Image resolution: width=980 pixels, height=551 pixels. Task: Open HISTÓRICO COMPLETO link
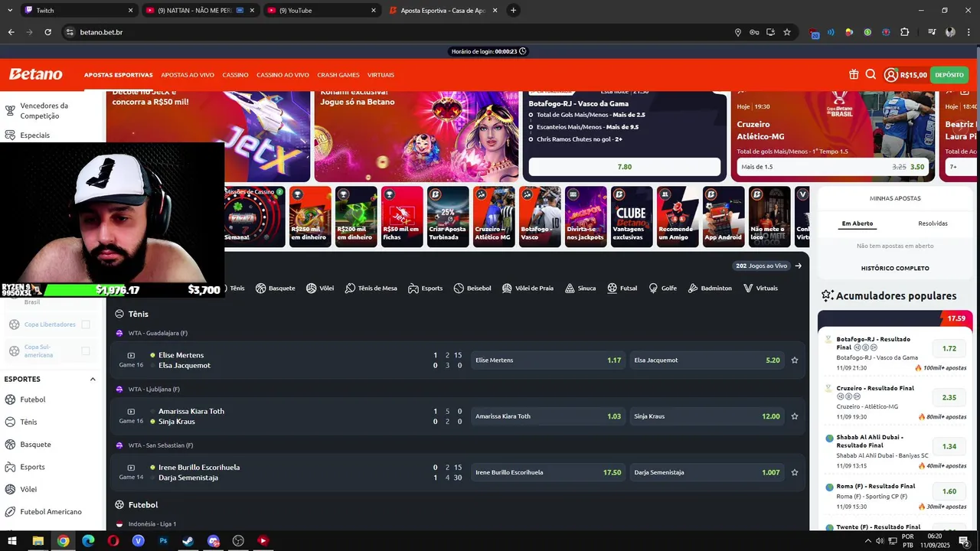(895, 269)
